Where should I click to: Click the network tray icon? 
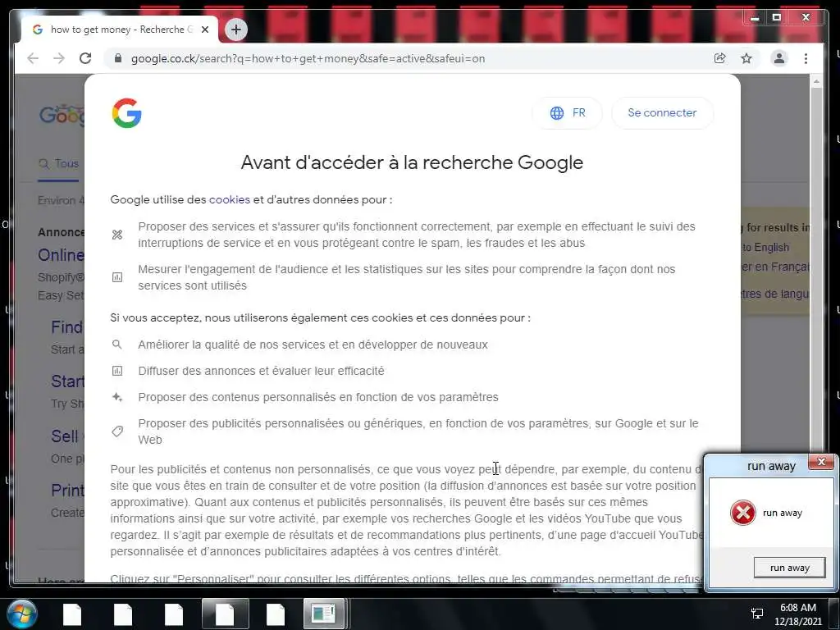pos(757,614)
